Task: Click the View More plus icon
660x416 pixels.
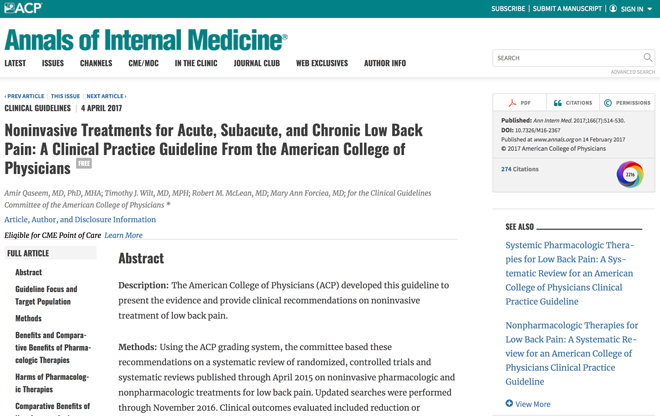Action: point(509,403)
